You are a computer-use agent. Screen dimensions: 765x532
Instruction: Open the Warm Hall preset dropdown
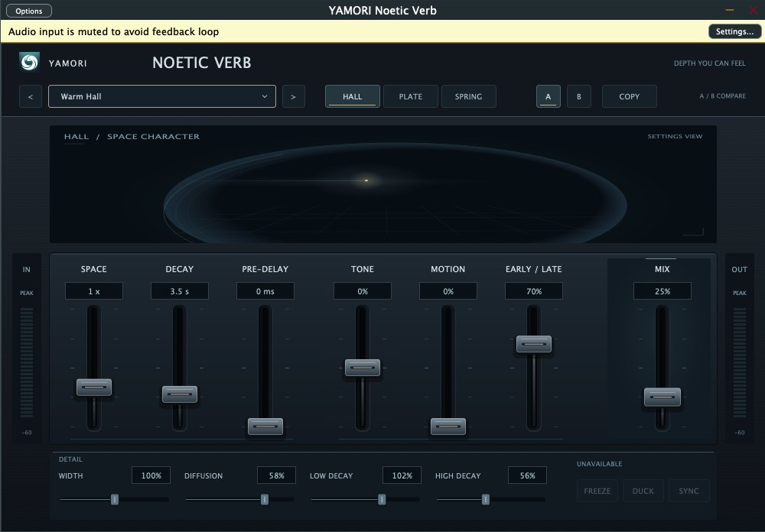162,96
